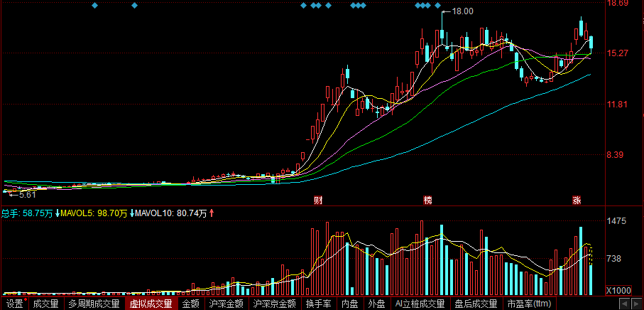Viewport: 644px width, 310px height.
Task: Open the 沪深金额 tab
Action: [x=226, y=304]
